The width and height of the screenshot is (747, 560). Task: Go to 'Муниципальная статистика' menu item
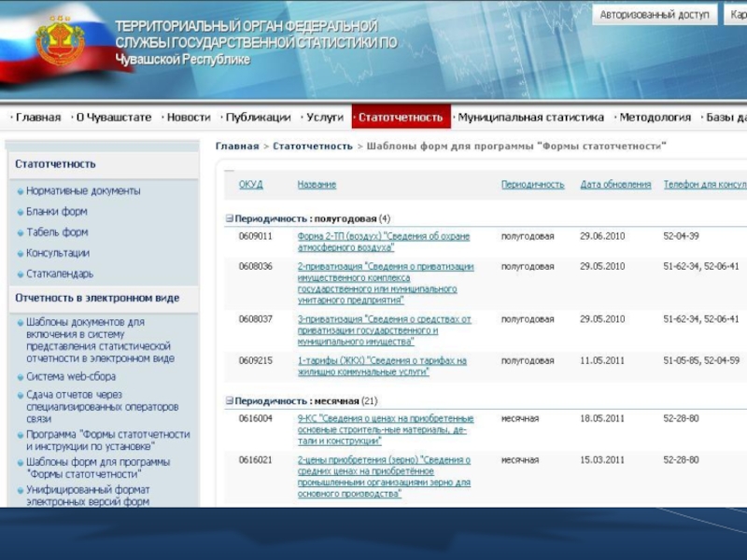[x=530, y=118]
